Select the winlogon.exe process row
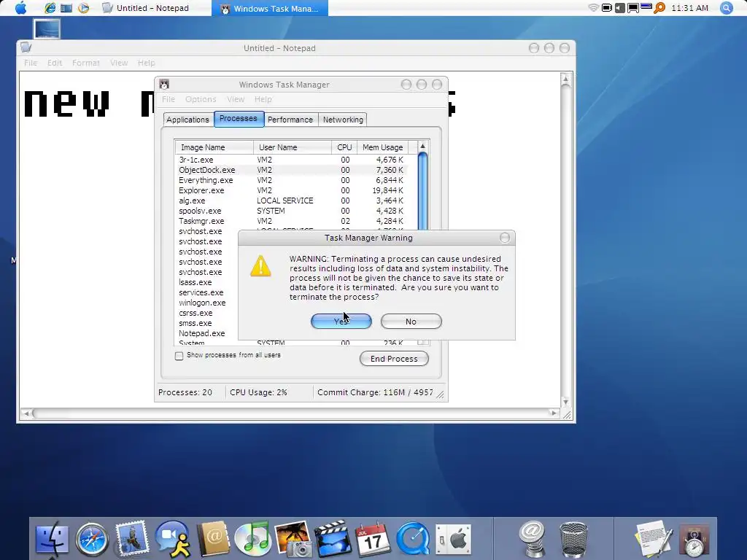 point(207,303)
